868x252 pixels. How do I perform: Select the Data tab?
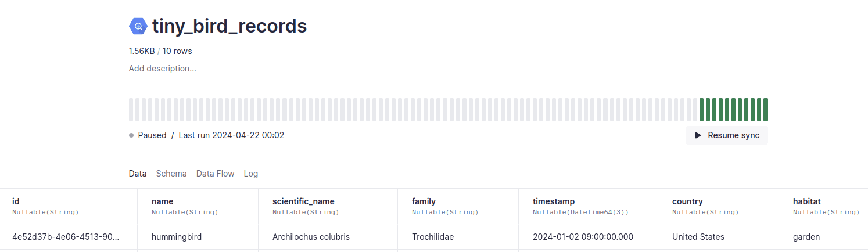coord(138,174)
